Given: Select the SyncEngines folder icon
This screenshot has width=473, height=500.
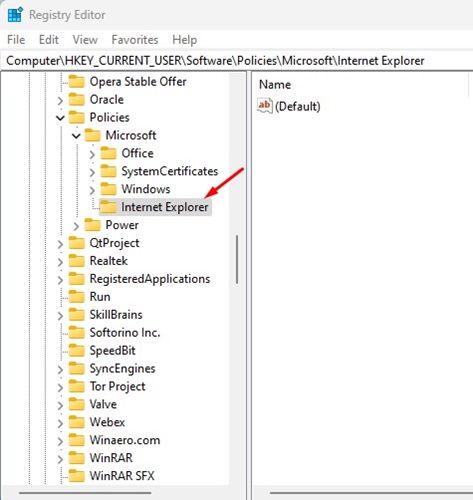Looking at the screenshot, I should coord(77,369).
